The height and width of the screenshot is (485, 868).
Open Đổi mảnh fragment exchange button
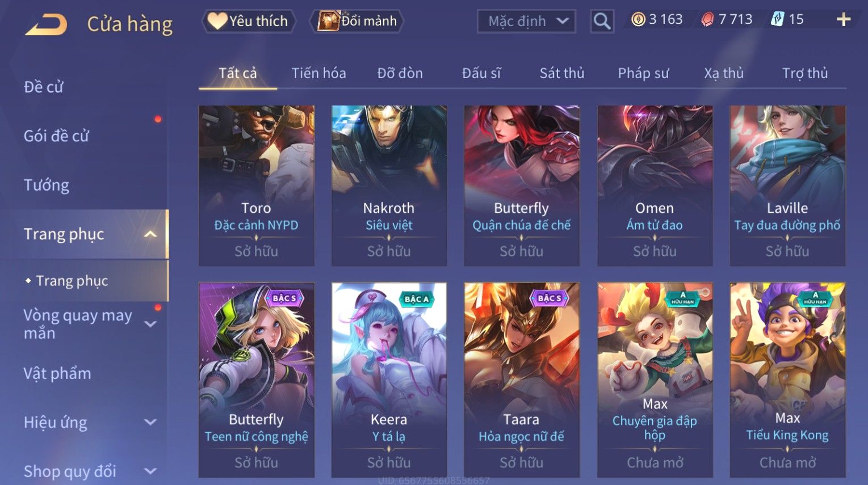[357, 21]
